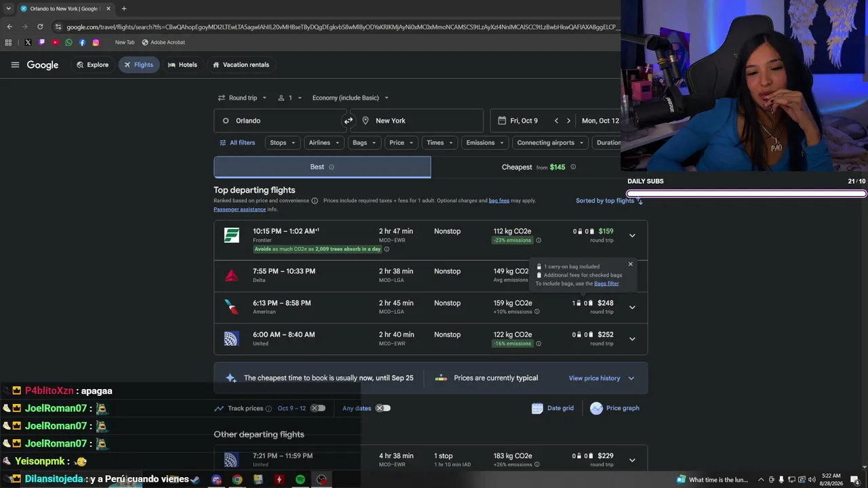Toggle Track prices for Any dates

tap(384, 408)
